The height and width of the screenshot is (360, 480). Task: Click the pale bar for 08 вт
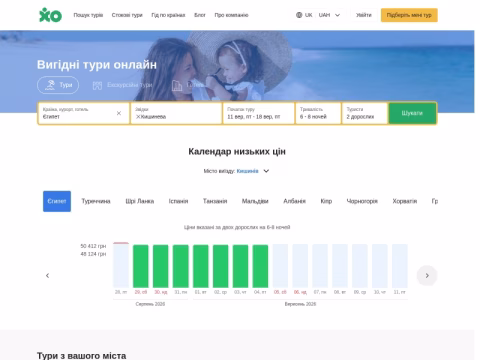(x=340, y=266)
